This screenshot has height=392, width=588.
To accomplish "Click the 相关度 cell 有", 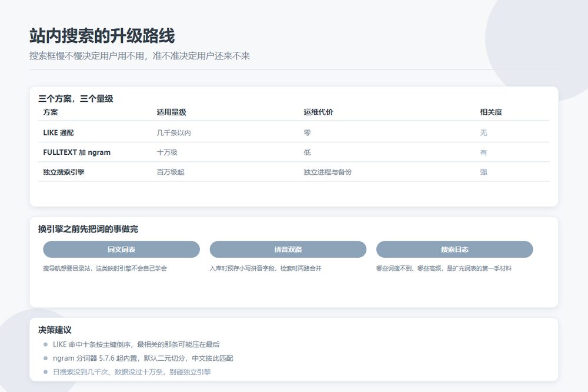I will pos(483,152).
